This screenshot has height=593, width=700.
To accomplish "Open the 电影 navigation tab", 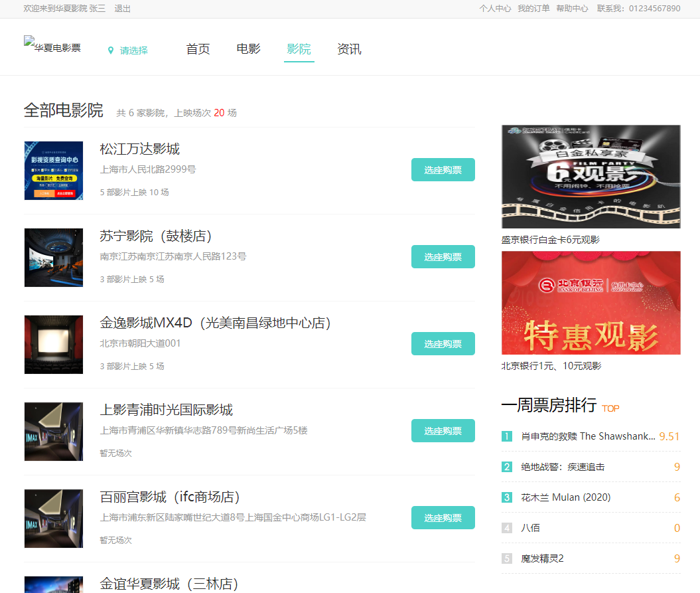I will click(x=248, y=49).
